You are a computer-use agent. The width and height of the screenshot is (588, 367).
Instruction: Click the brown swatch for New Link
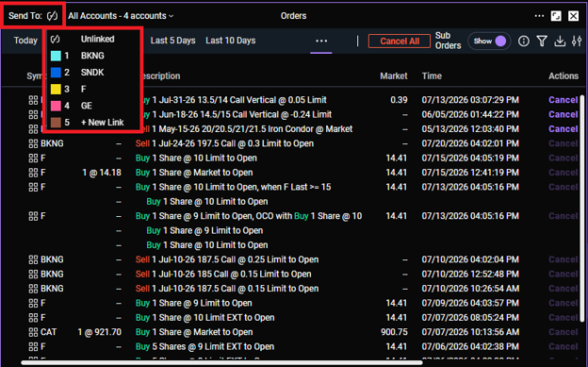(x=56, y=122)
